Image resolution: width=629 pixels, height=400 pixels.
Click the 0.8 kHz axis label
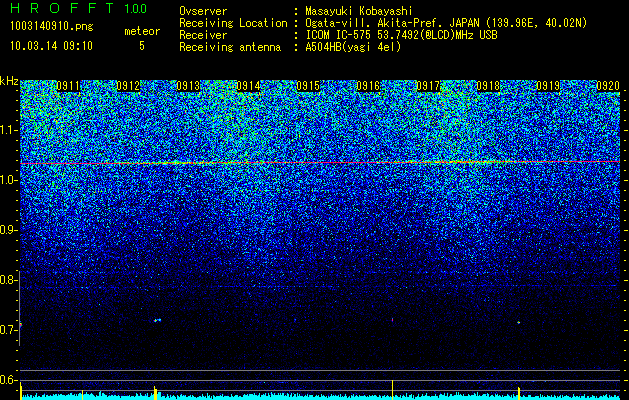pos(8,280)
